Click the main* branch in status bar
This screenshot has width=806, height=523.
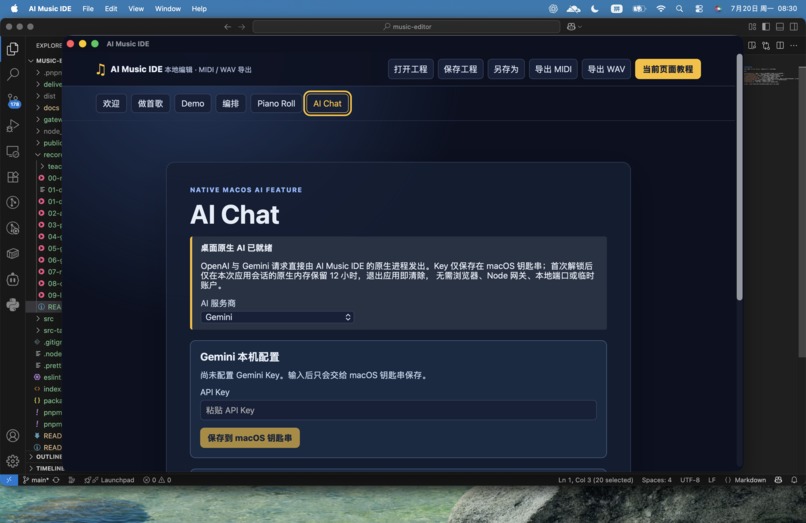35,480
